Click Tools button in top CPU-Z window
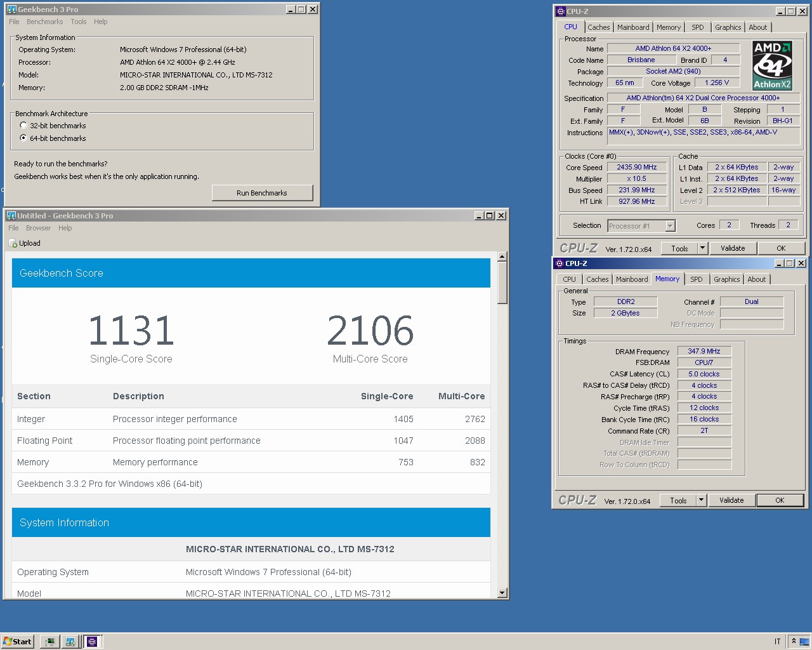This screenshot has height=650, width=812. [679, 248]
